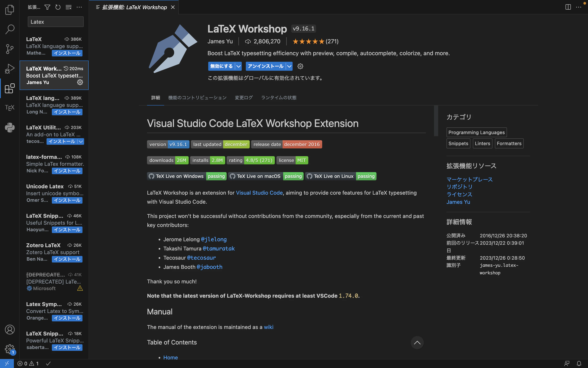Image resolution: width=588 pixels, height=368 pixels.
Task: Open the wiki manual link
Action: click(268, 327)
